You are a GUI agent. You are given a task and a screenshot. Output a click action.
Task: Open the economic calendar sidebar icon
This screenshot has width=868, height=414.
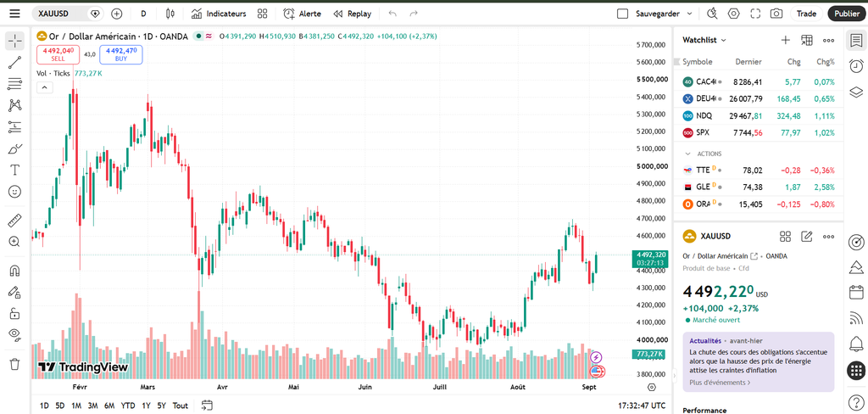point(856,292)
